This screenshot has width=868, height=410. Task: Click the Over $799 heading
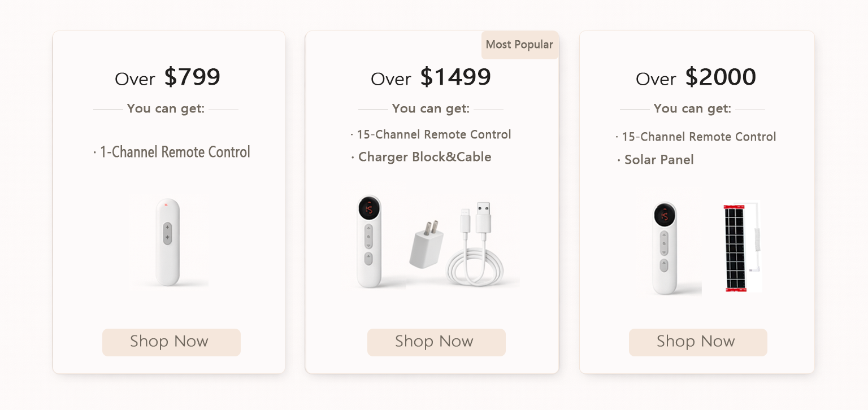click(168, 77)
